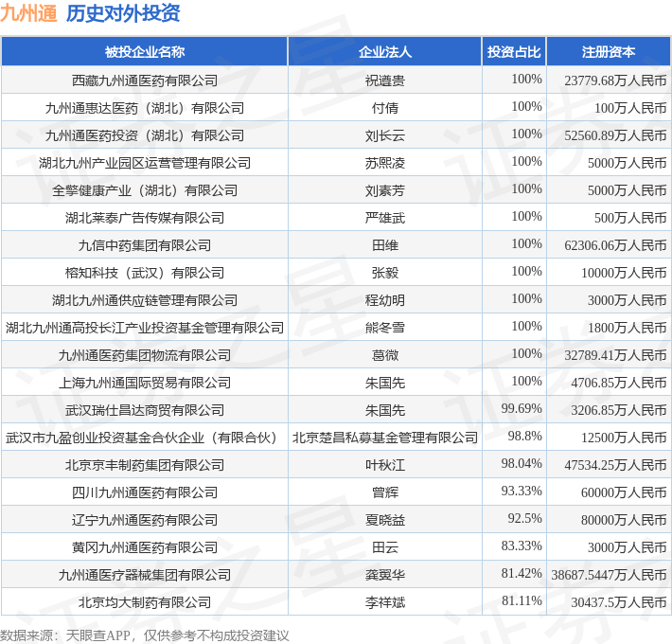Select the 九州通 title text
Image resolution: width=672 pixels, height=644 pixels.
28,13
